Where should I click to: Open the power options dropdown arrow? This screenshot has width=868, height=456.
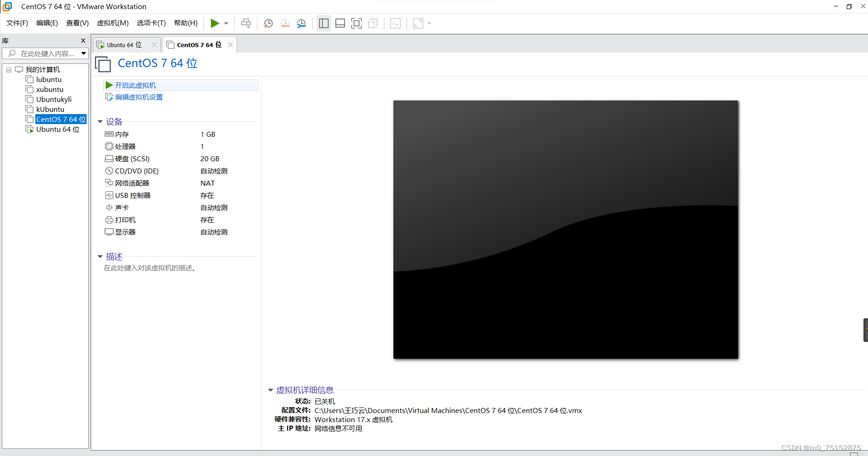coord(225,23)
